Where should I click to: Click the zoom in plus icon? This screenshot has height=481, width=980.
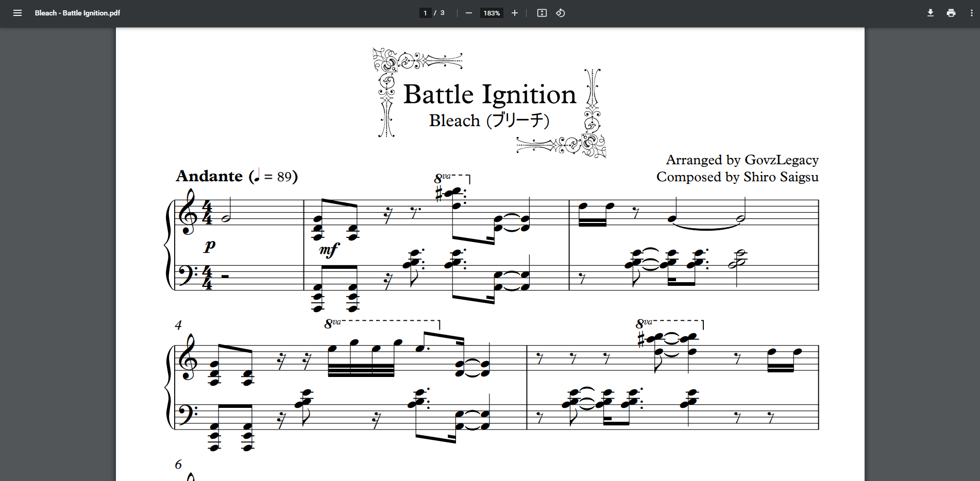(514, 13)
